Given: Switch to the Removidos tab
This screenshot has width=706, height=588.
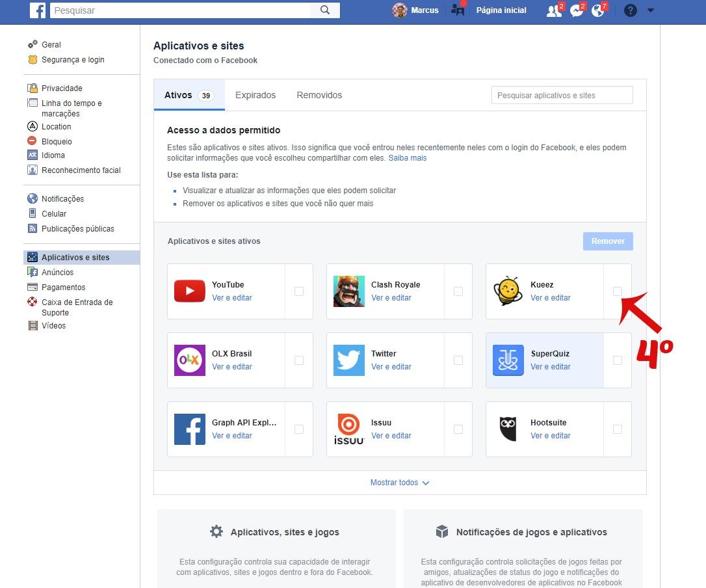Looking at the screenshot, I should point(319,95).
